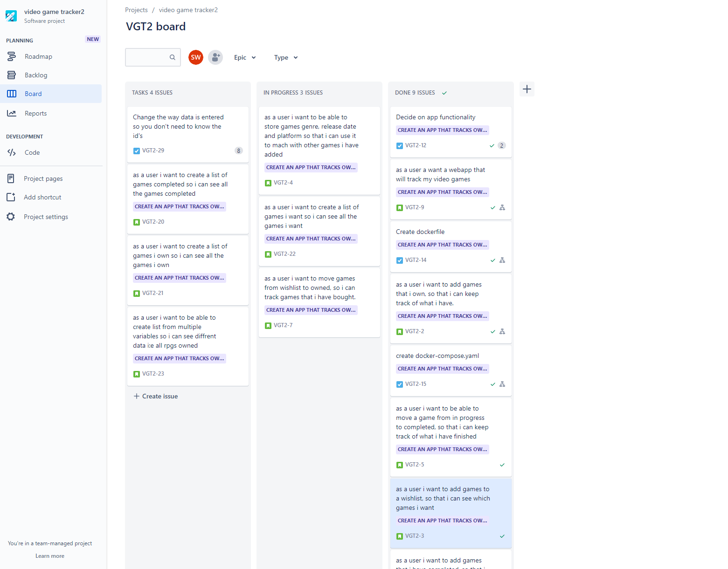Open Project pages from the sidebar

(43, 178)
